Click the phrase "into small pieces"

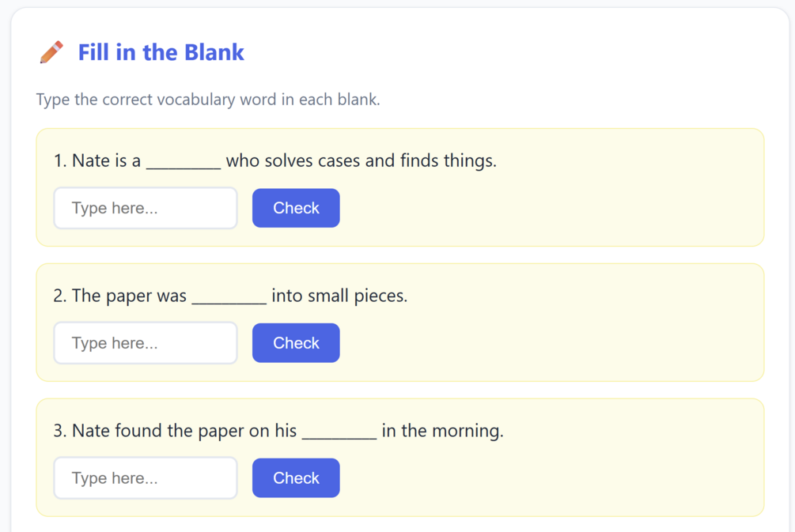[x=339, y=296]
